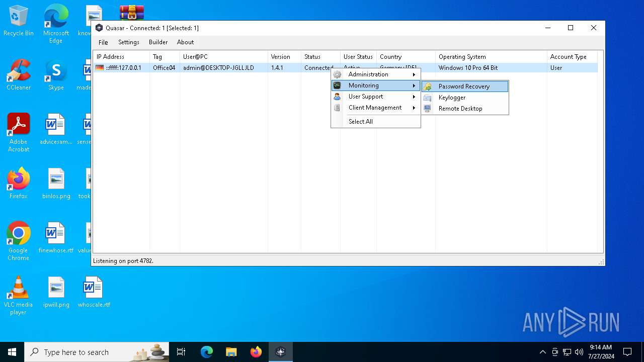Click the Quasar logo in title bar
644x362 pixels.
(x=99, y=28)
